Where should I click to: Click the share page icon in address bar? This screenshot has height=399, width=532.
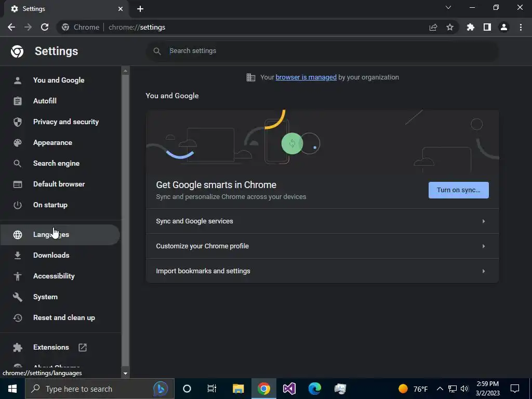click(433, 27)
